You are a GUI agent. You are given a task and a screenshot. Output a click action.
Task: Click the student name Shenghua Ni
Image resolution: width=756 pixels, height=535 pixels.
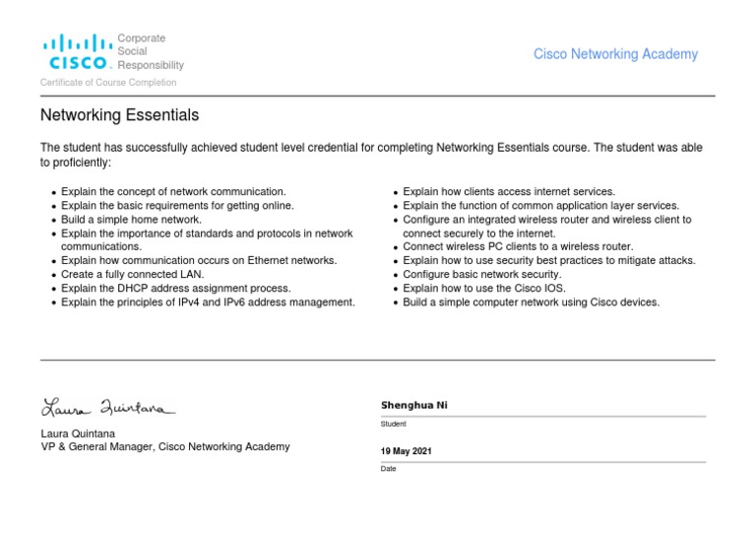point(413,405)
